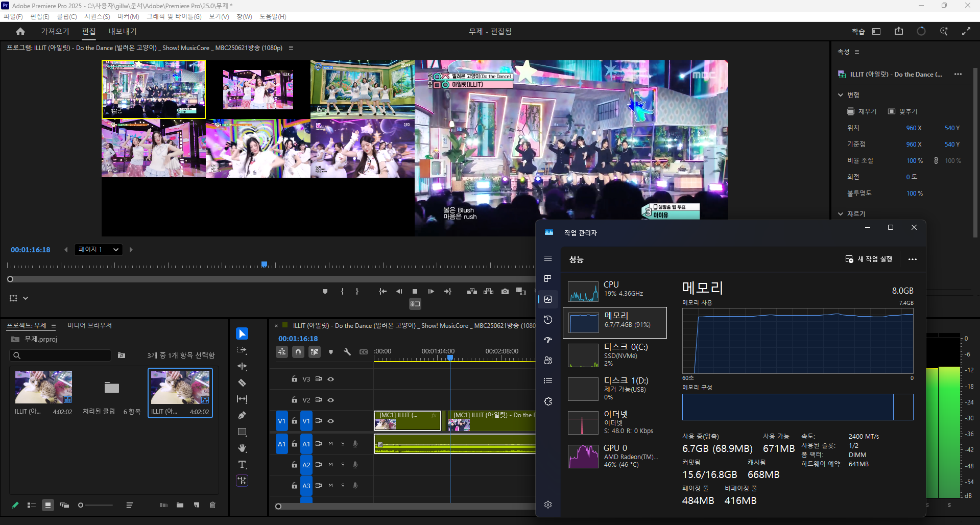Screen dimensions: 980x525
Task: Open quick export share icon
Action: 899,32
